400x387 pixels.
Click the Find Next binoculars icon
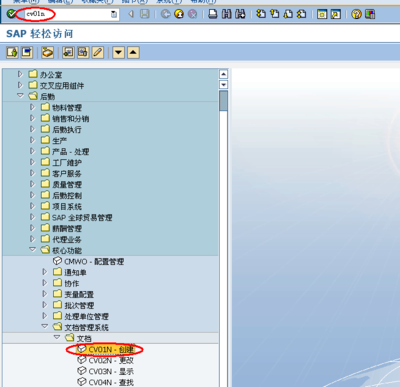240,14
